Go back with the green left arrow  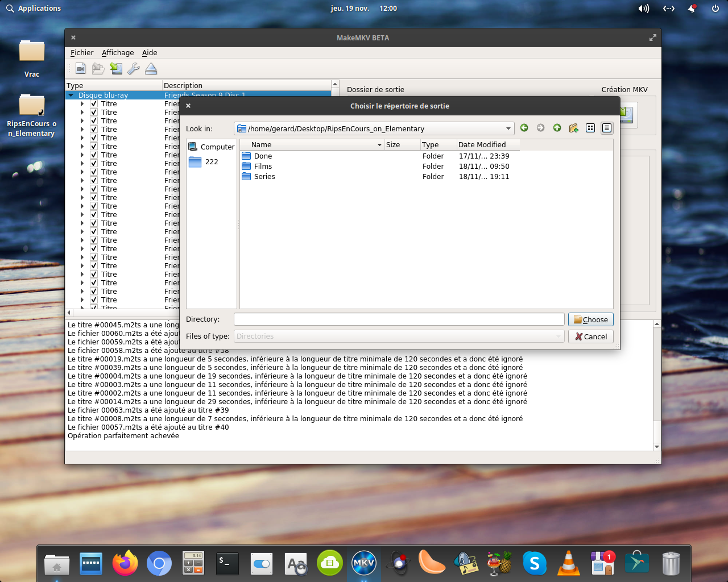pyautogui.click(x=524, y=128)
